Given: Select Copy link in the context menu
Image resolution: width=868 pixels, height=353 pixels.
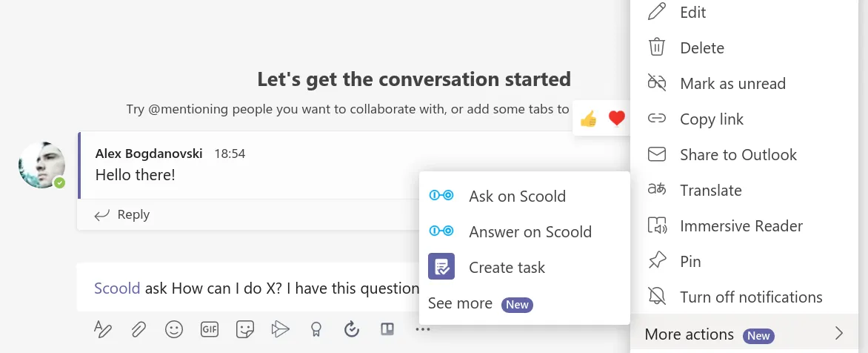Looking at the screenshot, I should [711, 119].
